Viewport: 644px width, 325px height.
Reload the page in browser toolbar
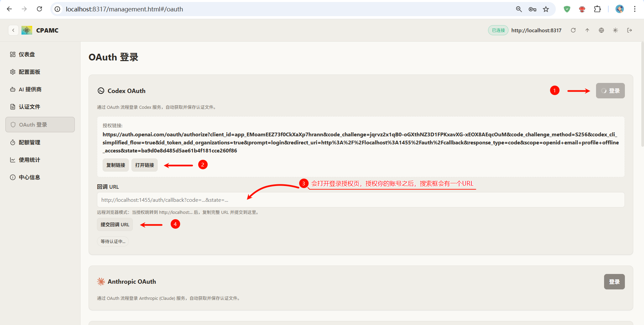pyautogui.click(x=40, y=9)
